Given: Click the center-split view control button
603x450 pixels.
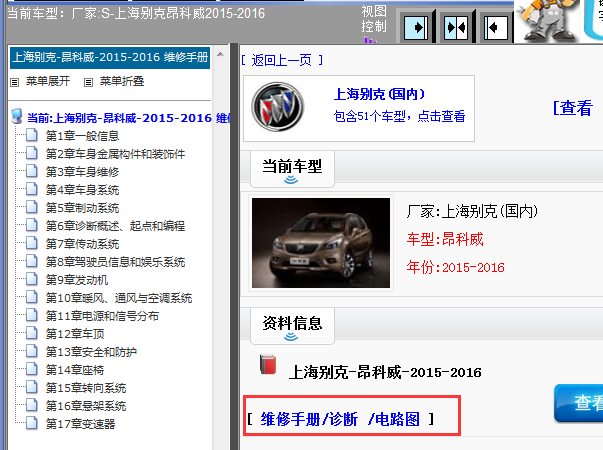Looking at the screenshot, I should click(x=456, y=28).
